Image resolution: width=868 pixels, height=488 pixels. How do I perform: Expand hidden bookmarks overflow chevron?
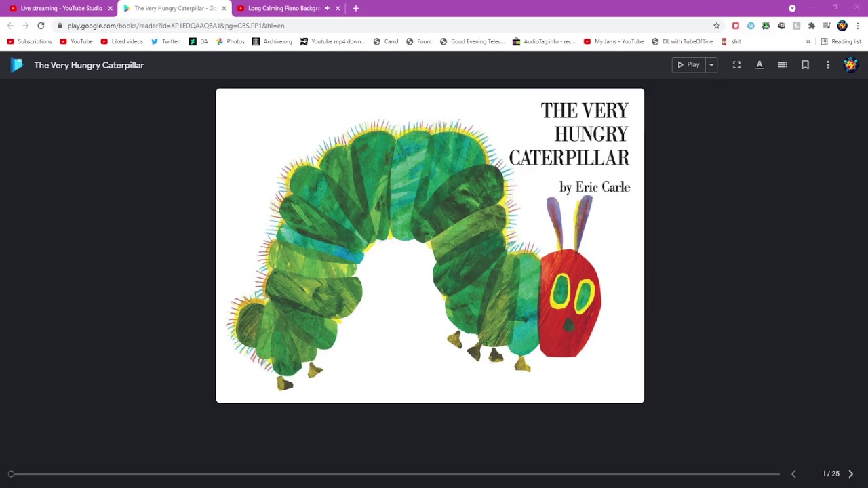coord(808,41)
